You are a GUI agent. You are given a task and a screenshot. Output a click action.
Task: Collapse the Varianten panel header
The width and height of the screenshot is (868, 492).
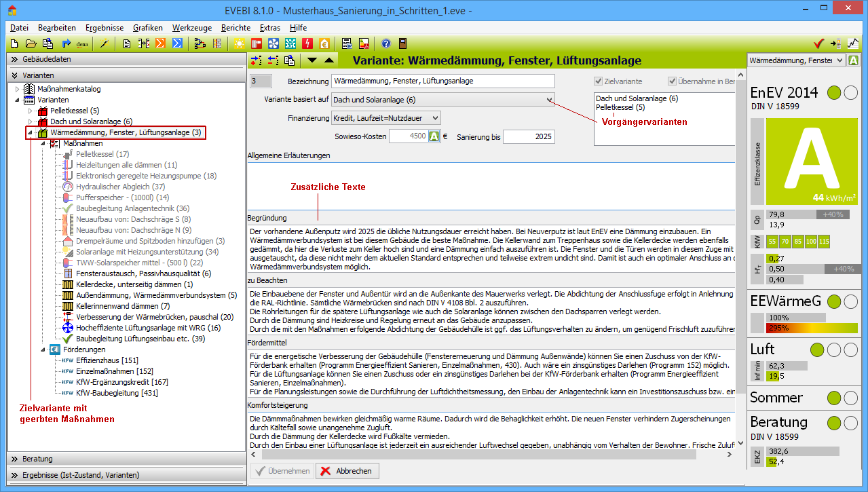(127, 75)
